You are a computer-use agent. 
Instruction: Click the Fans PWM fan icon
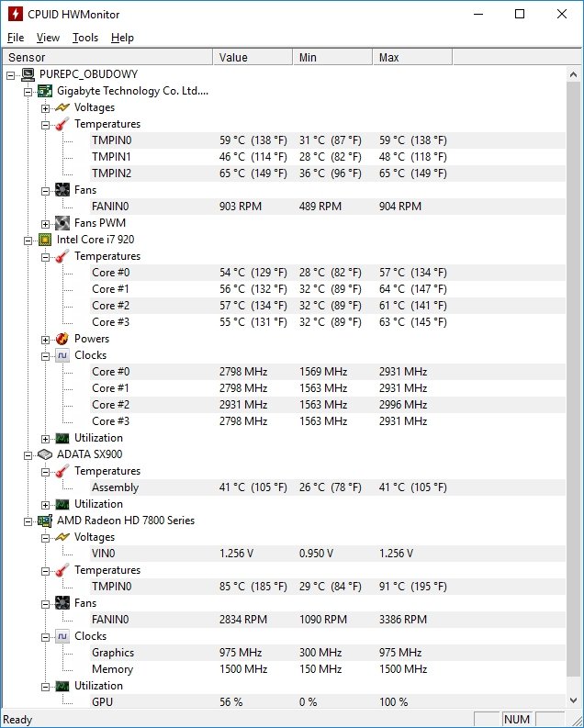click(62, 223)
